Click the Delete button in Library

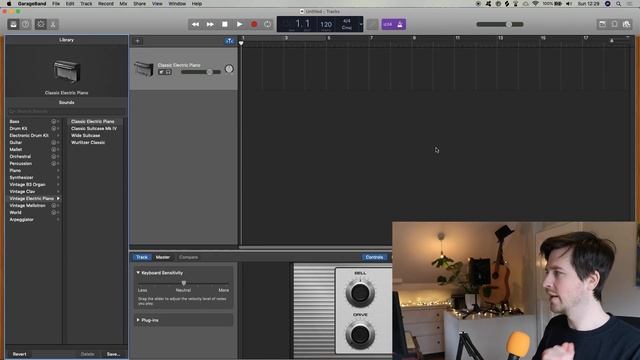coord(87,354)
